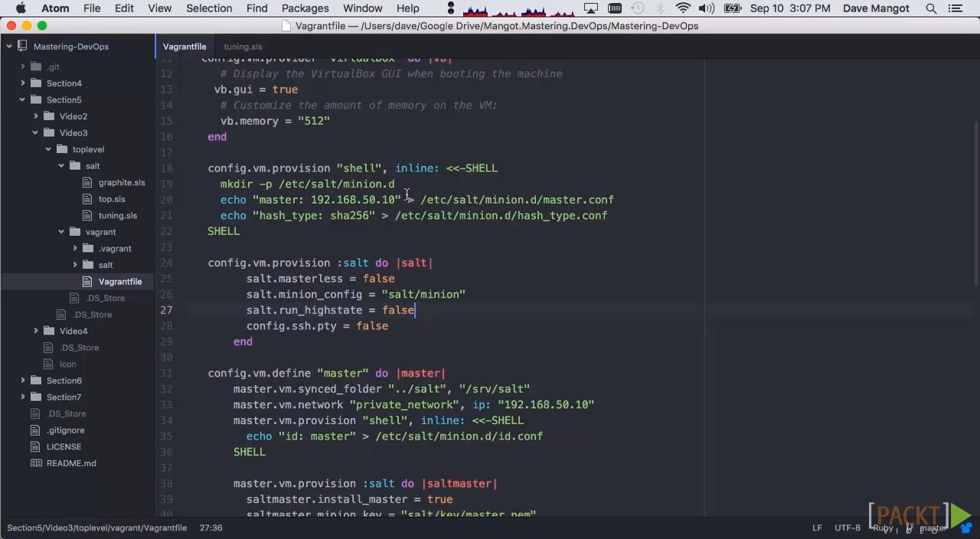The width and height of the screenshot is (980, 539).
Task: Open graphite.sls in the tree
Action: 122,182
